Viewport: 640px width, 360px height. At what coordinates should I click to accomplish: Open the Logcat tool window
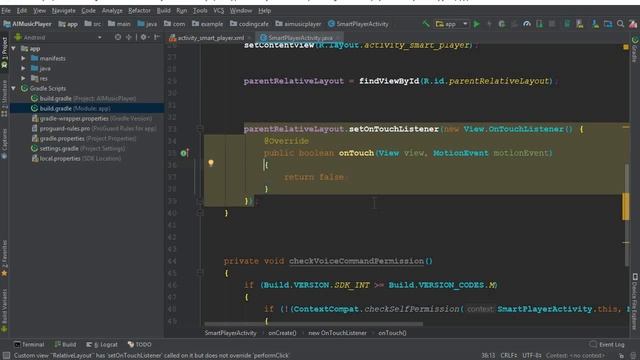pos(102,344)
